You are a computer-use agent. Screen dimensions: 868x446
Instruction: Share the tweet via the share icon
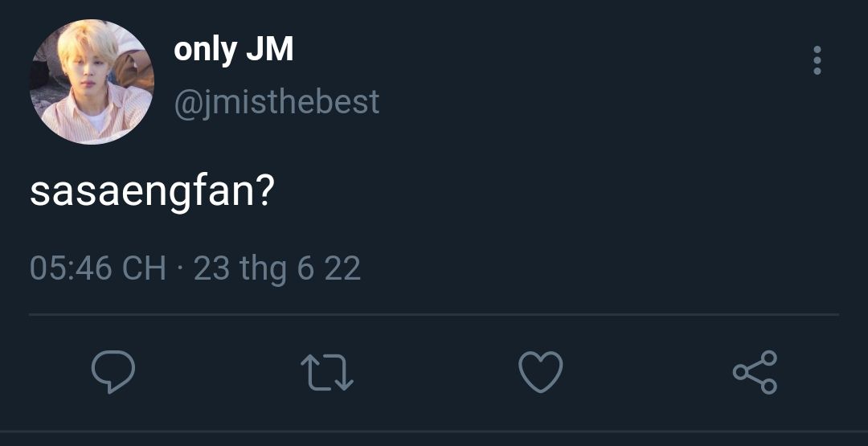tap(755, 372)
